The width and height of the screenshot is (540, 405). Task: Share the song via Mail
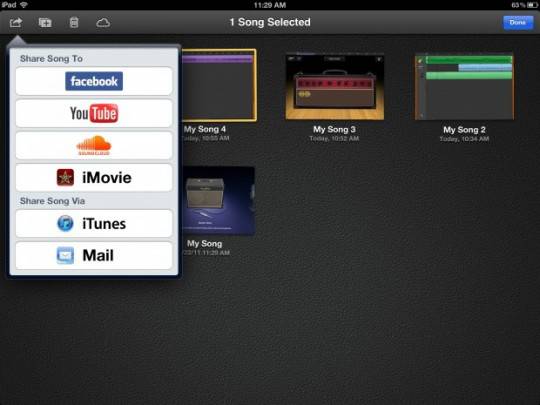(x=94, y=256)
